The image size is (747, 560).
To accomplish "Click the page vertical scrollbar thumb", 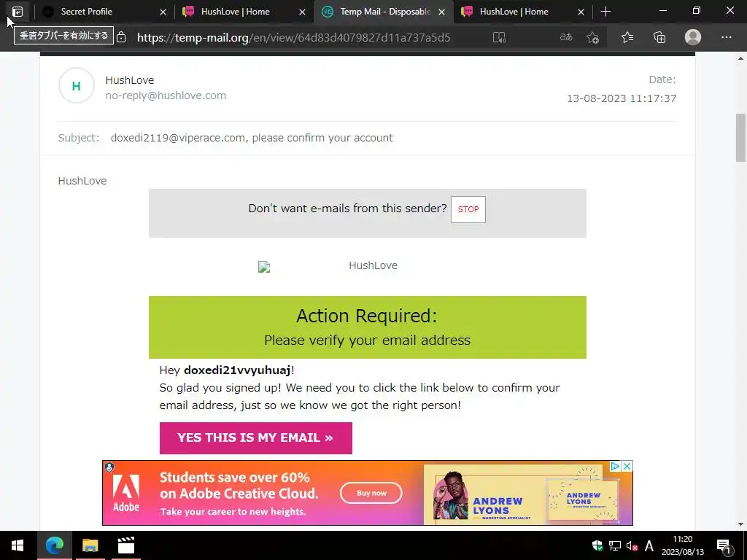I will [x=740, y=138].
